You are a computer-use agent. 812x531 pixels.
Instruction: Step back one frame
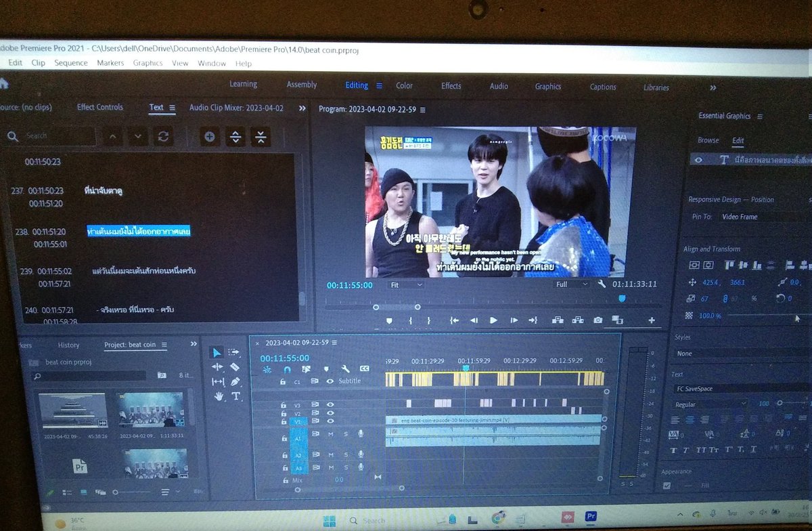[x=474, y=320]
